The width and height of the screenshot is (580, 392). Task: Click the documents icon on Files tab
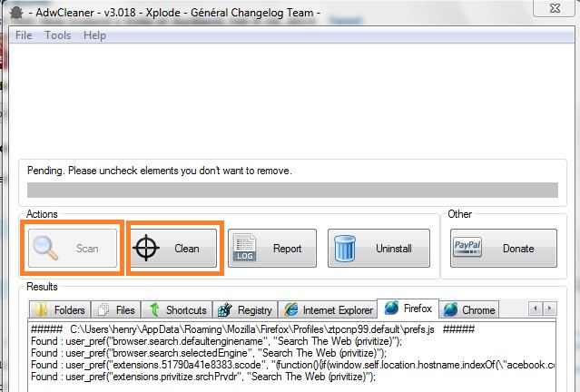(103, 309)
